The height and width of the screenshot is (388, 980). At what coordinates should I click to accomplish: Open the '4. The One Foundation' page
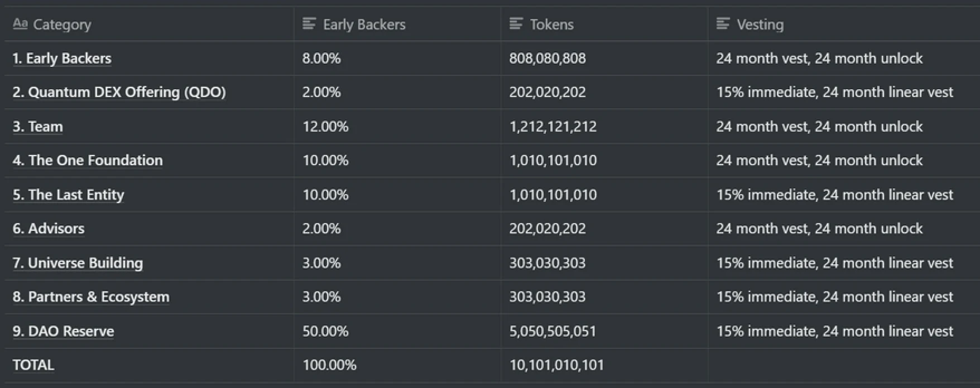coord(88,161)
